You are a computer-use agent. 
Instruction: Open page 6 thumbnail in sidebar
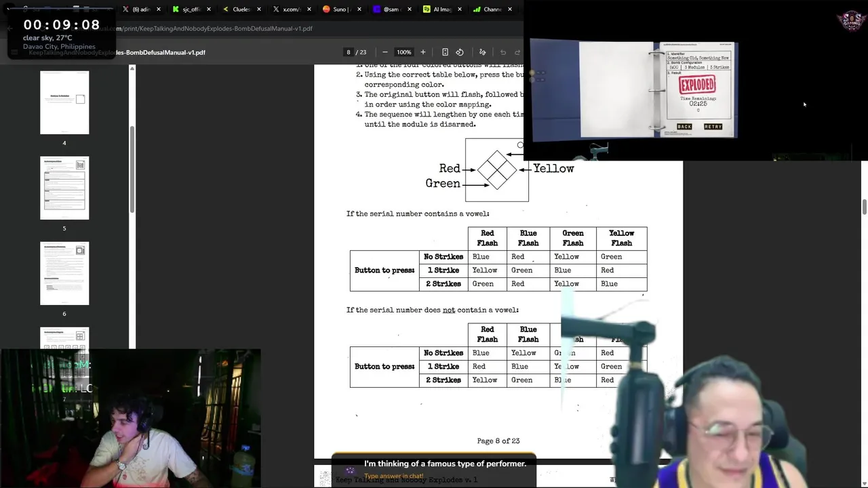(64, 273)
